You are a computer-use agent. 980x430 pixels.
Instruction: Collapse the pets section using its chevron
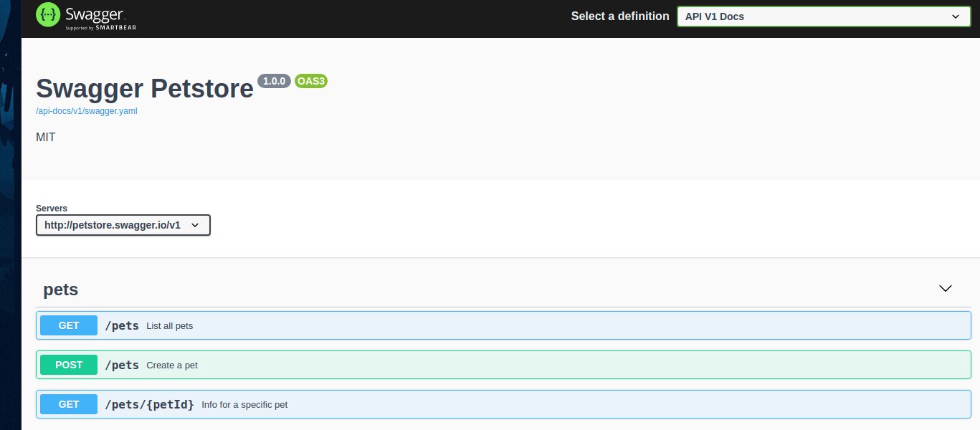[x=945, y=288]
